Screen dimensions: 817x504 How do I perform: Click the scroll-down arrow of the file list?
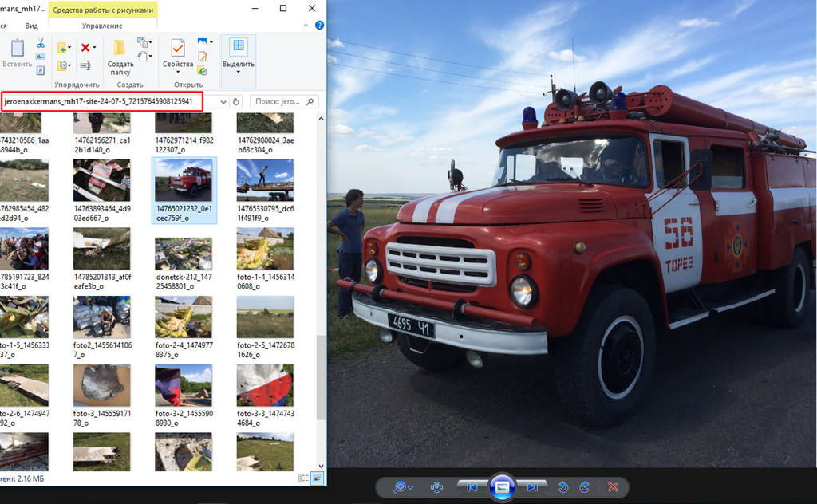321,466
